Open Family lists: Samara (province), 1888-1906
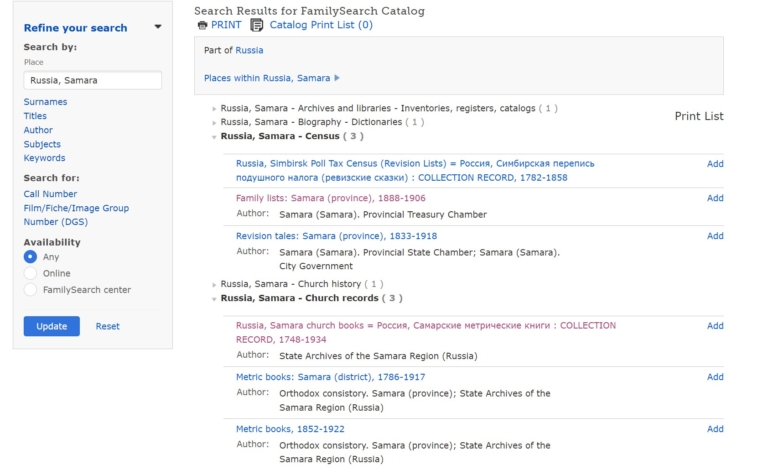 tap(331, 198)
